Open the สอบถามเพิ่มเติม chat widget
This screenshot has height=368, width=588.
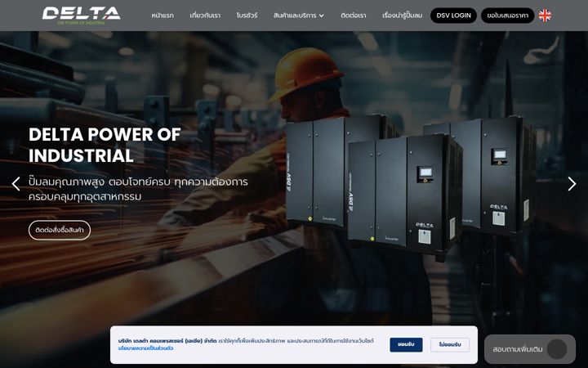529,349
